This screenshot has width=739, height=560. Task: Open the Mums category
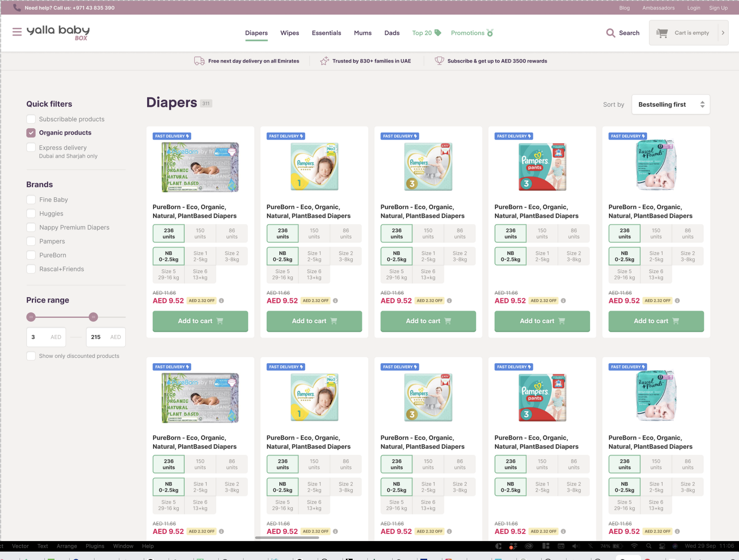[363, 33]
